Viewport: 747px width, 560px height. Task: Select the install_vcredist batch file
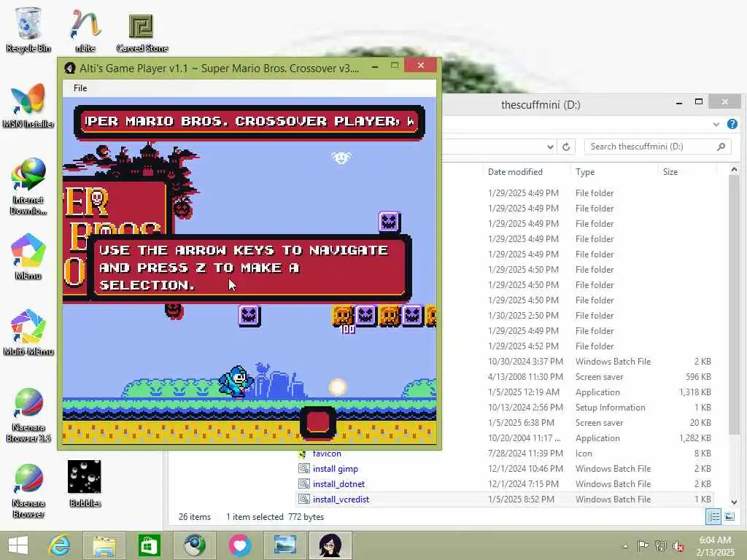pyautogui.click(x=341, y=499)
